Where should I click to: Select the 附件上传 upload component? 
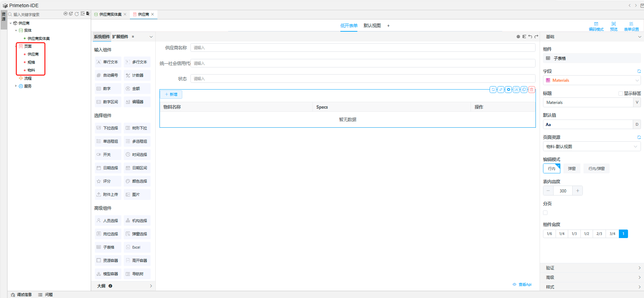coord(108,194)
